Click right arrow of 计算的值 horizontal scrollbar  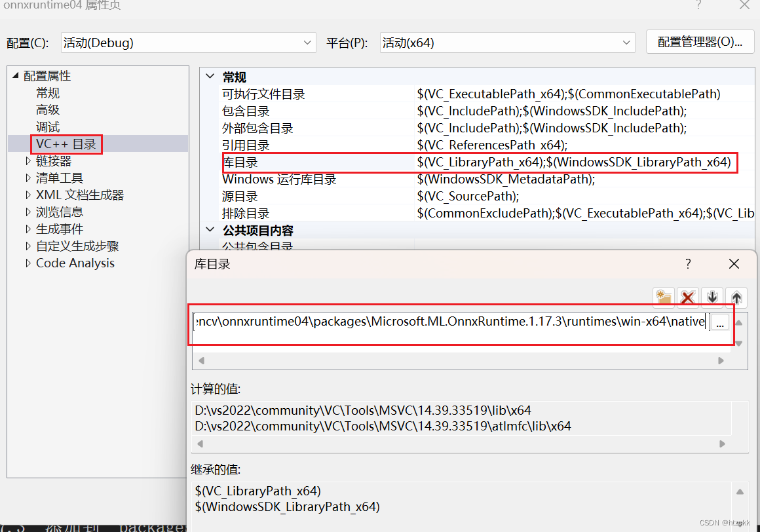tap(722, 444)
